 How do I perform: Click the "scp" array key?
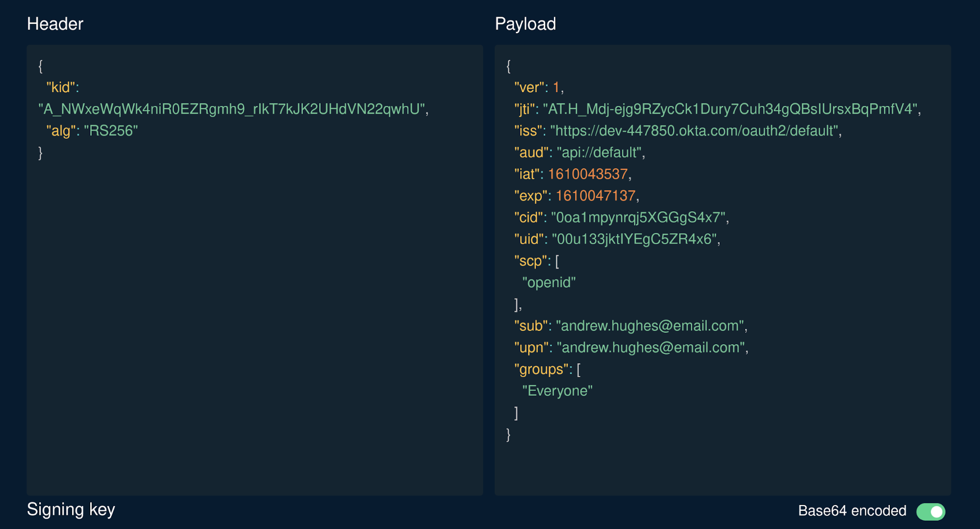tap(530, 261)
